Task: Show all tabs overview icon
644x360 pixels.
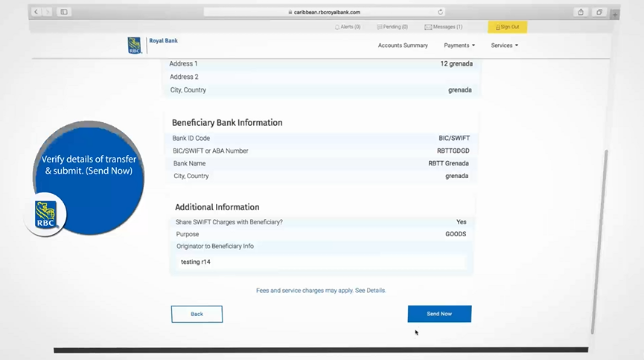Action: point(599,12)
